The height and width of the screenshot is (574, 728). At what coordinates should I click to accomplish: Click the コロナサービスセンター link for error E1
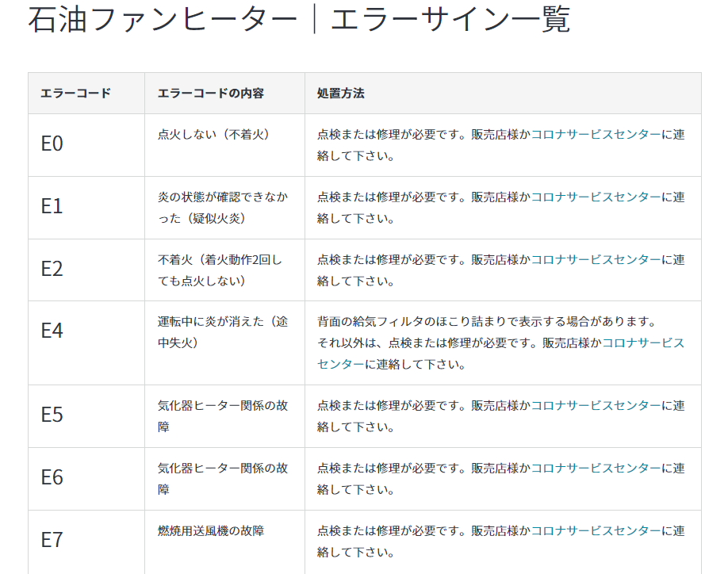(x=595, y=197)
